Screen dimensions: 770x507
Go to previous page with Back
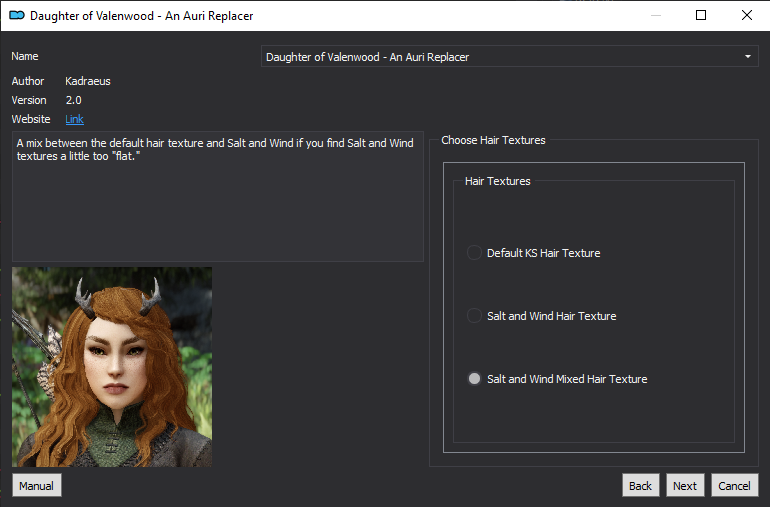[640, 485]
